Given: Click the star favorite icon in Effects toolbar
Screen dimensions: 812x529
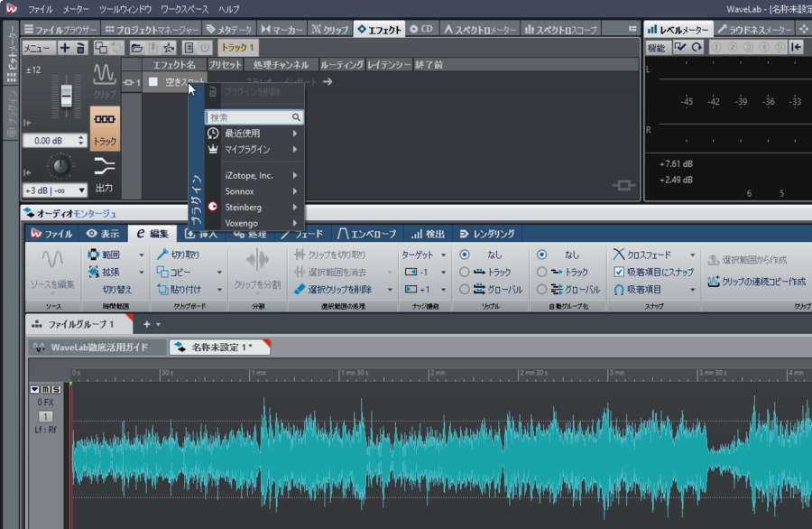Looking at the screenshot, I should [169, 48].
